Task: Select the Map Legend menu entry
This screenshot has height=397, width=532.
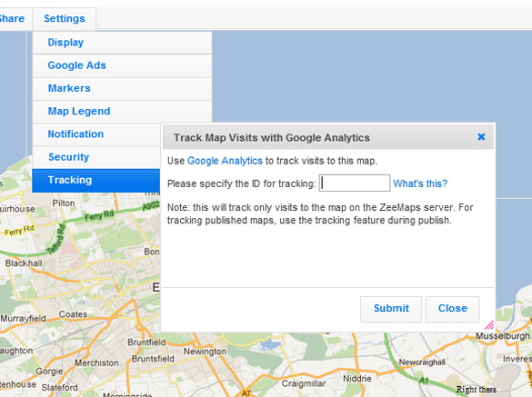Action: click(x=122, y=111)
